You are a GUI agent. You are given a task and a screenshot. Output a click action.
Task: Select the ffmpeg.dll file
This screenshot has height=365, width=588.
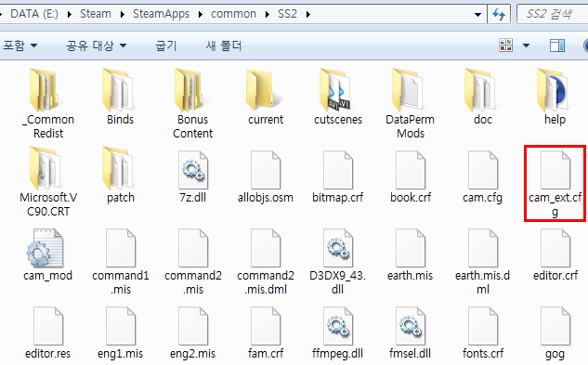pos(337,333)
